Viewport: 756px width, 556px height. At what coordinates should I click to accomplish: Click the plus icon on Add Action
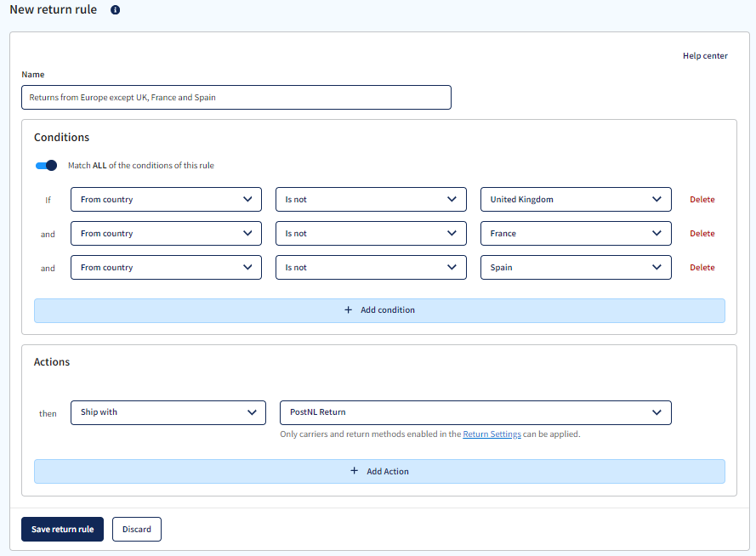pos(355,470)
